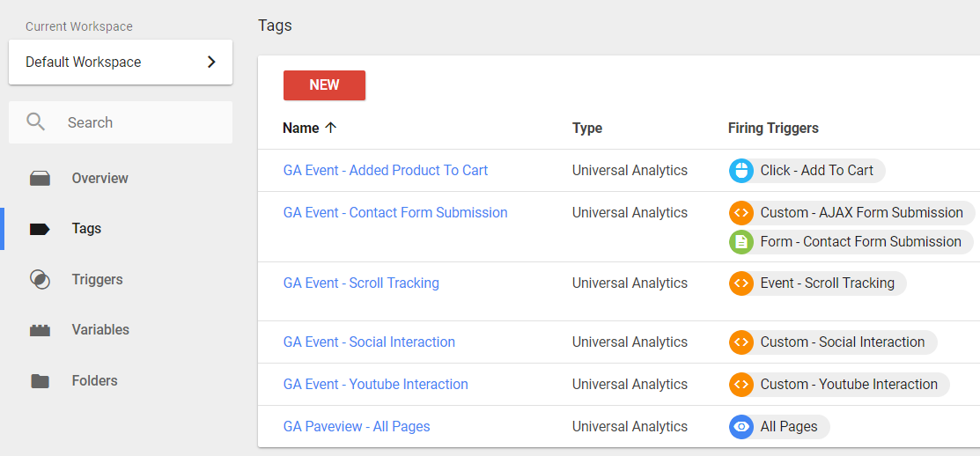Open GA Event - Youtube Interaction tag
The width and height of the screenshot is (980, 456).
click(x=375, y=385)
